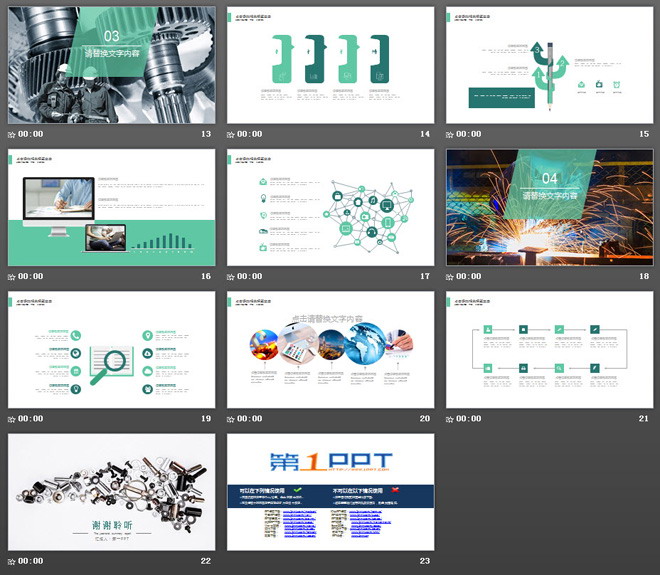
Task: Select slide 16 with the computer monitor
Action: [x=111, y=207]
